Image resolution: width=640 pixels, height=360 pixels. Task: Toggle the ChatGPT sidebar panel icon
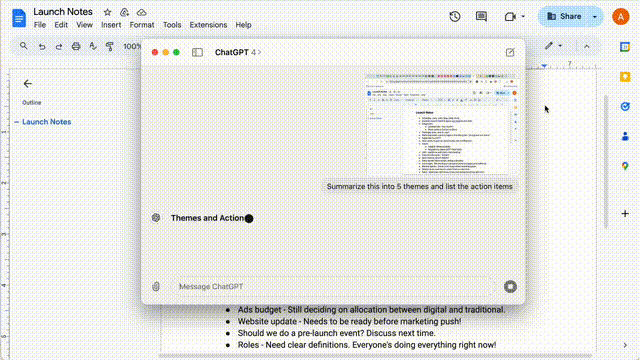point(197,52)
